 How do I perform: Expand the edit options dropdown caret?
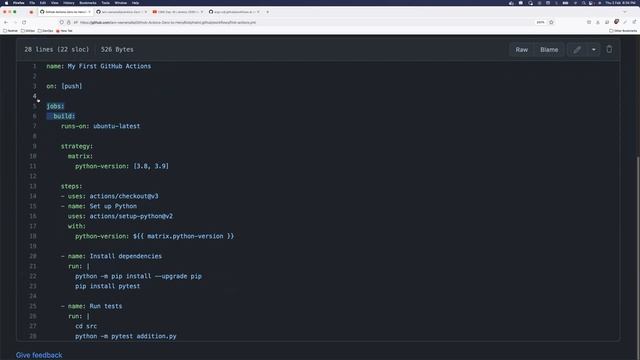(x=593, y=50)
